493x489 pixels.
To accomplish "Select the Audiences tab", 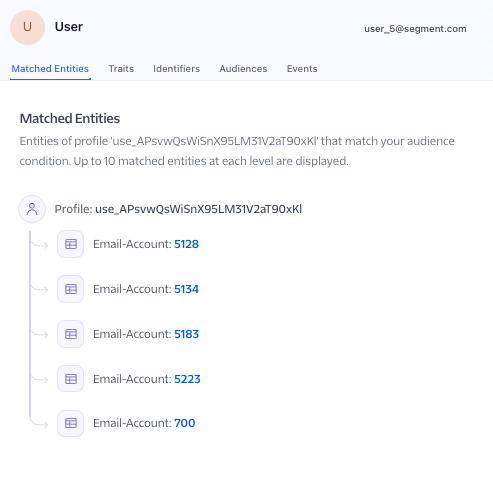I will [x=243, y=69].
